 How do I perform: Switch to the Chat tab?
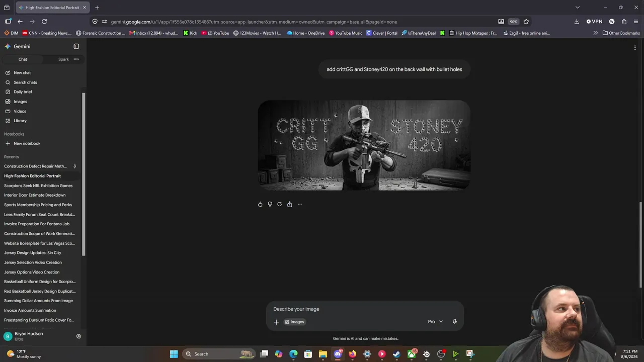pos(23,59)
